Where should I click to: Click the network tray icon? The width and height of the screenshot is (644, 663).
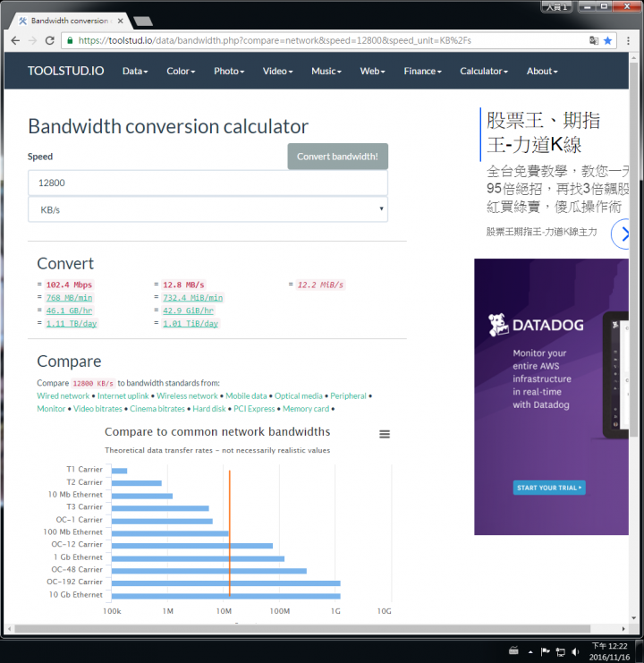point(560,651)
